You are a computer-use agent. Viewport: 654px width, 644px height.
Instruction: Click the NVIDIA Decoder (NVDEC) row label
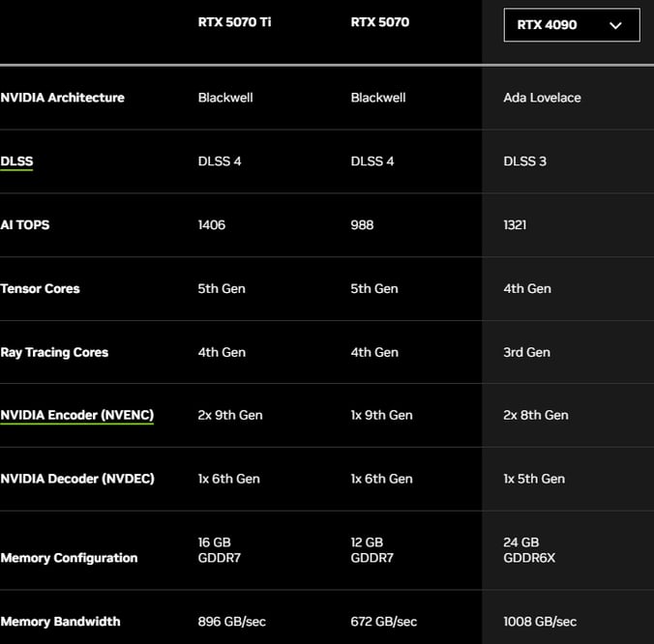click(77, 479)
